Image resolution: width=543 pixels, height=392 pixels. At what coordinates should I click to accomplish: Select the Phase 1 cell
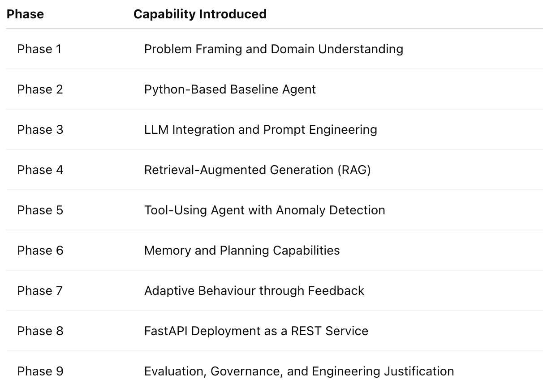[x=39, y=49]
